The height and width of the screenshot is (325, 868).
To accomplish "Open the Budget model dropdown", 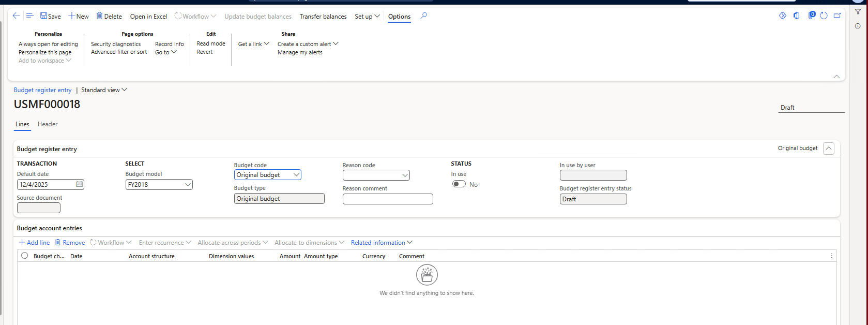I will (188, 185).
